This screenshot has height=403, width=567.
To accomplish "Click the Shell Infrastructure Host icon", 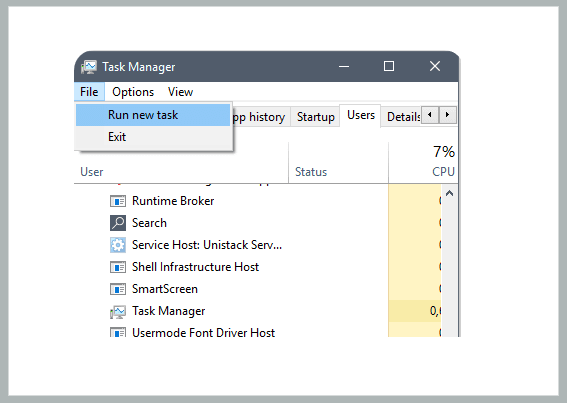I will pyautogui.click(x=118, y=267).
